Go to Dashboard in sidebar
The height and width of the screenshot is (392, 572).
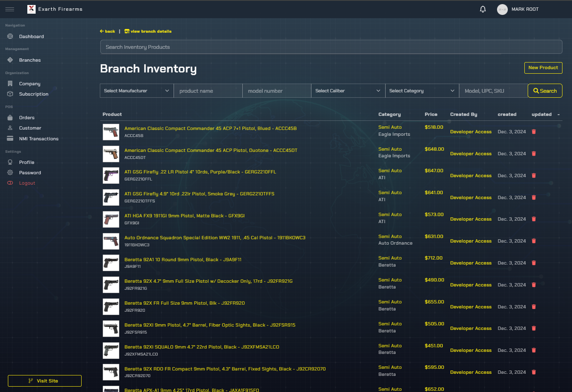click(31, 36)
